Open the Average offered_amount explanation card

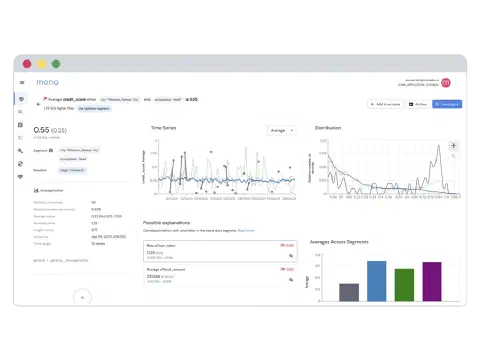(220, 275)
